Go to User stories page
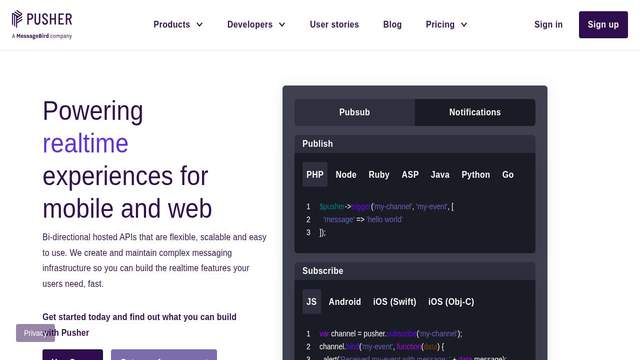 334,24
